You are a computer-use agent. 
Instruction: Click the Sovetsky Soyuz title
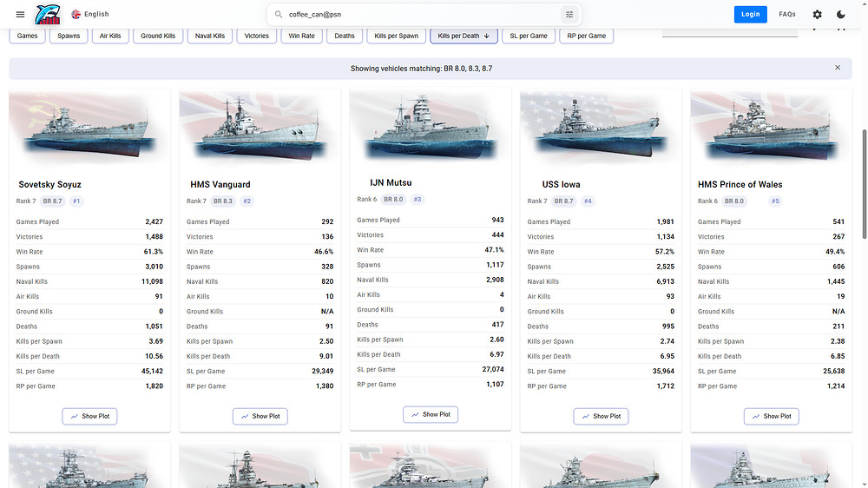coord(49,184)
